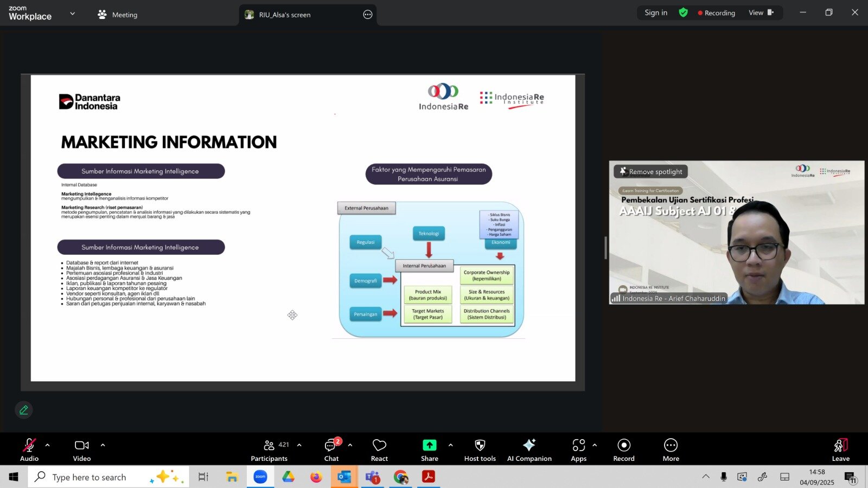
Task: Open Host tools shield icon
Action: click(x=480, y=450)
